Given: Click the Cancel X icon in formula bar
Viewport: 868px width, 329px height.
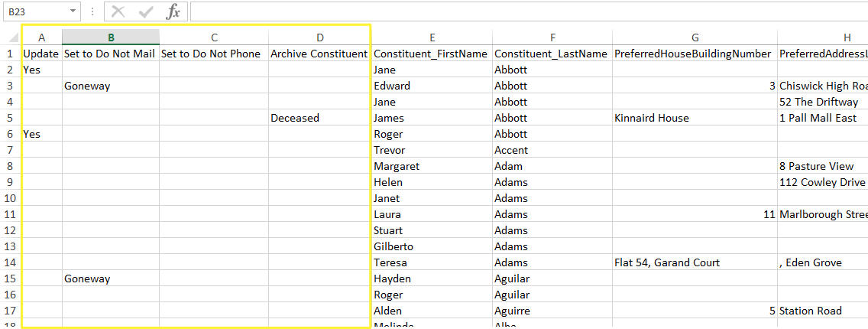Looking at the screenshot, I should [x=118, y=11].
